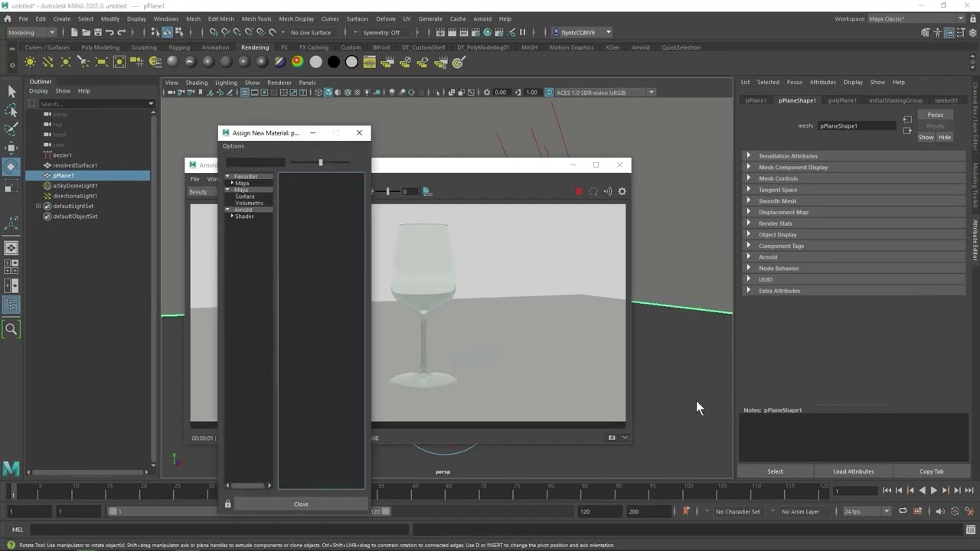Viewport: 980px width, 551px height.
Task: Open the pPlane1 attribute tab
Action: coord(756,100)
